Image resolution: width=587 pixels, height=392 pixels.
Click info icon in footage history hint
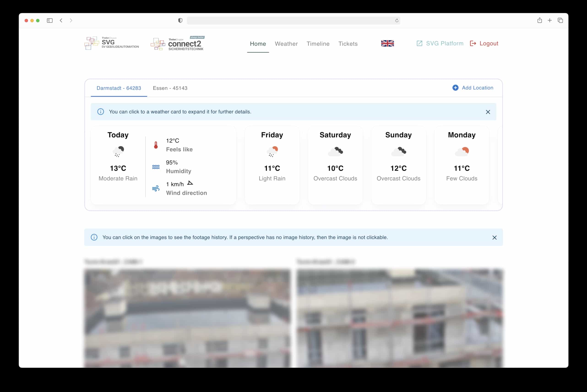[94, 237]
